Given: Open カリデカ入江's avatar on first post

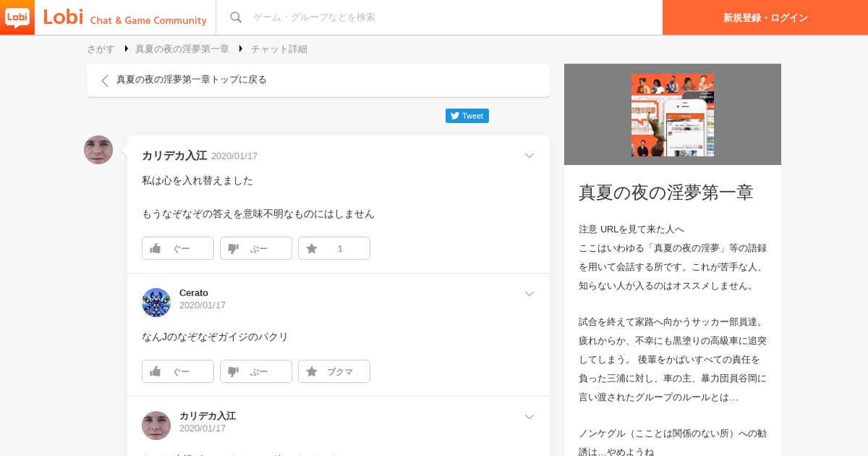Looking at the screenshot, I should tap(98, 150).
